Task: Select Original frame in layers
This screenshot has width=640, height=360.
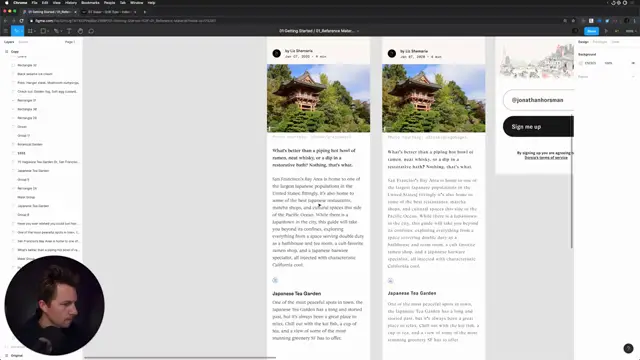Action: (17, 356)
